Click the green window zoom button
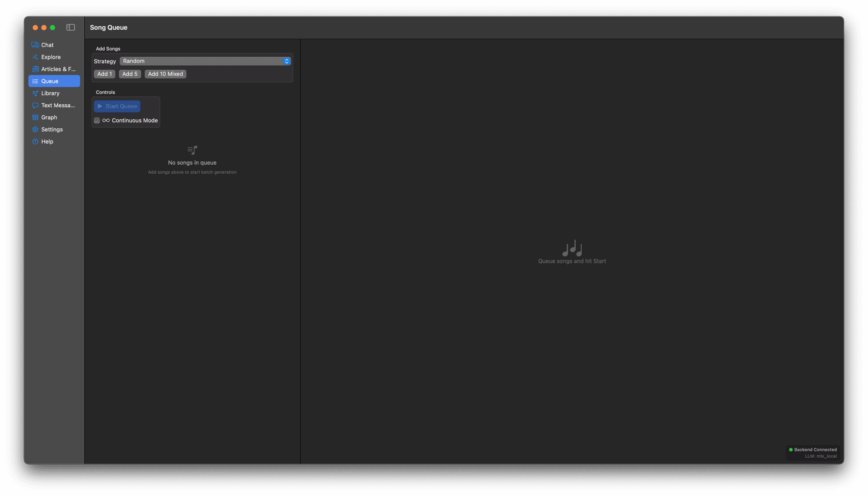The width and height of the screenshot is (868, 496). [53, 28]
